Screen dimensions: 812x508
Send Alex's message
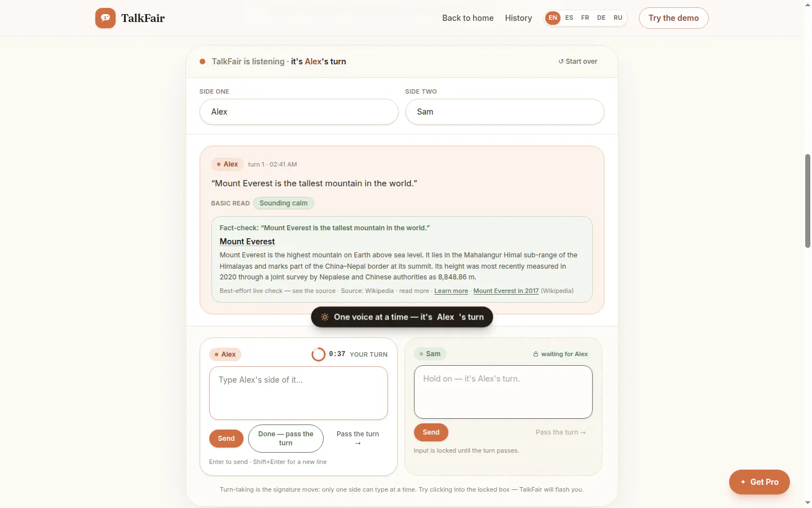(226, 439)
